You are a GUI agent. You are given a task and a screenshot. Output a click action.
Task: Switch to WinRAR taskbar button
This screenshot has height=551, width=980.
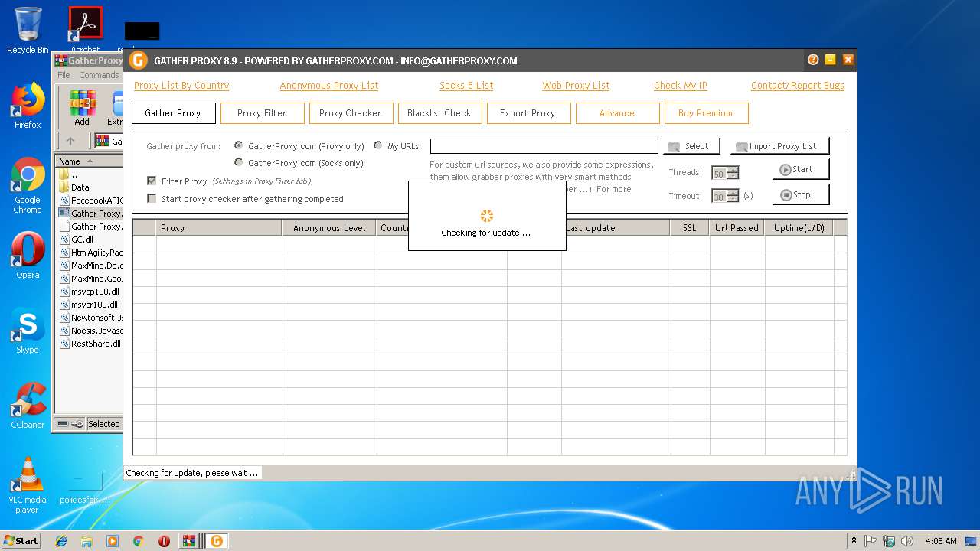pyautogui.click(x=189, y=541)
